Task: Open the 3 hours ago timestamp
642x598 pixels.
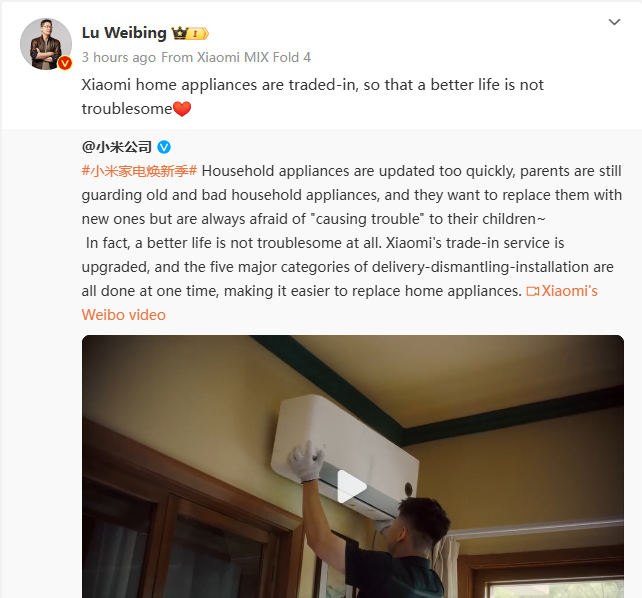Action: pos(119,57)
